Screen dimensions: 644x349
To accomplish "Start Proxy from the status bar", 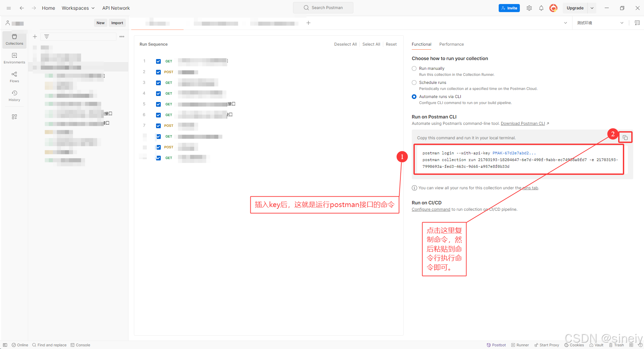I will click(x=547, y=345).
